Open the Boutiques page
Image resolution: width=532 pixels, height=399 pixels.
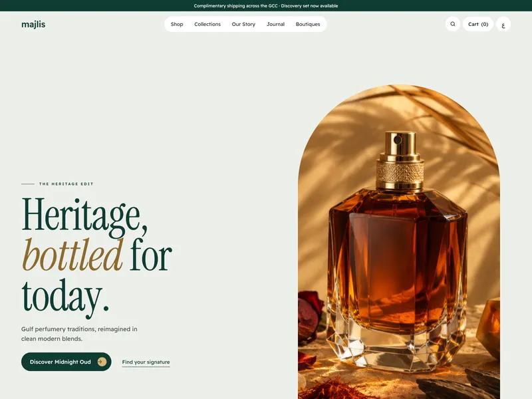click(x=308, y=24)
